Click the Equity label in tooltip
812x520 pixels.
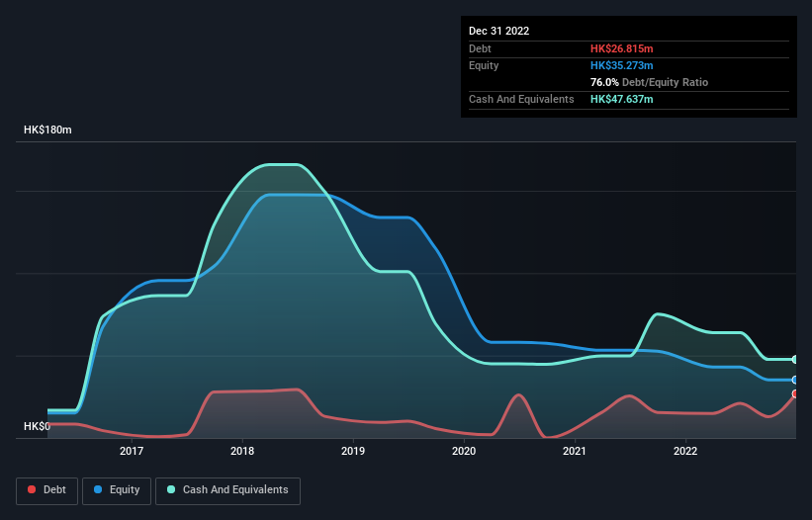point(484,65)
